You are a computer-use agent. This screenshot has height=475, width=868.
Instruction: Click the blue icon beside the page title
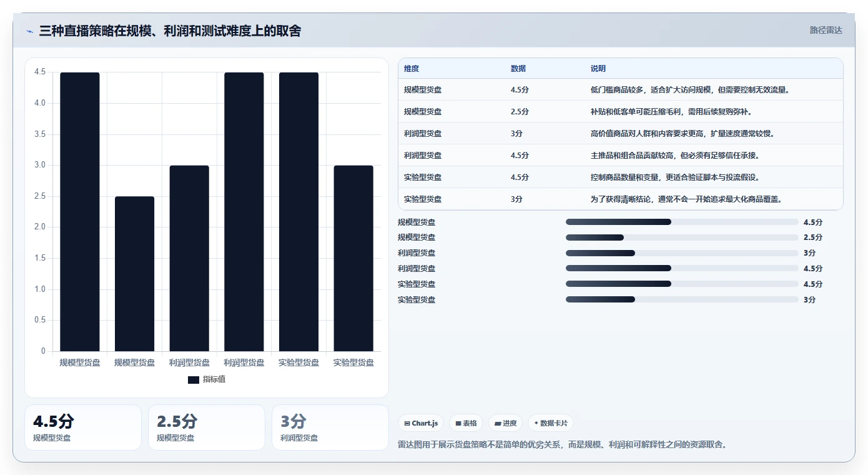click(29, 31)
